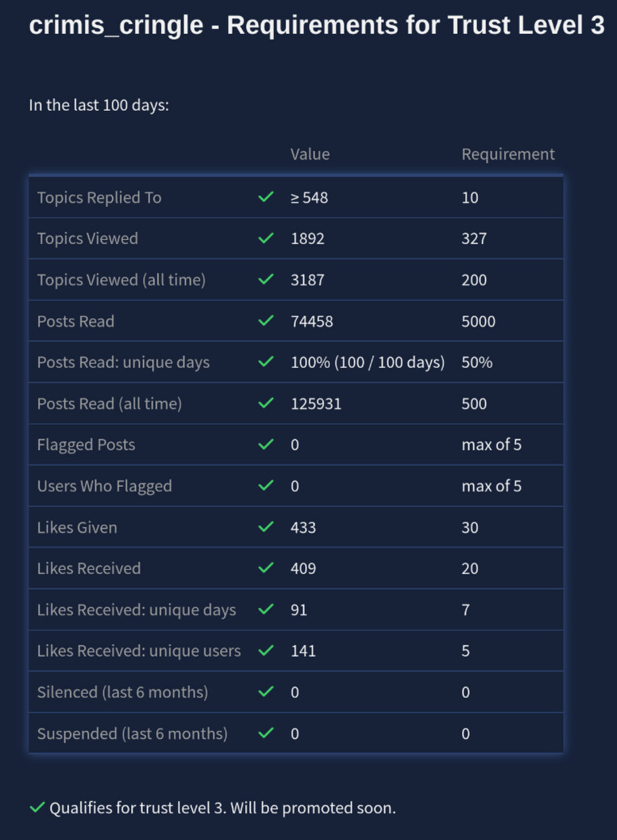Click the green checkmark beside Topics Replied To
Image resolution: width=617 pixels, height=840 pixels.
tap(265, 197)
